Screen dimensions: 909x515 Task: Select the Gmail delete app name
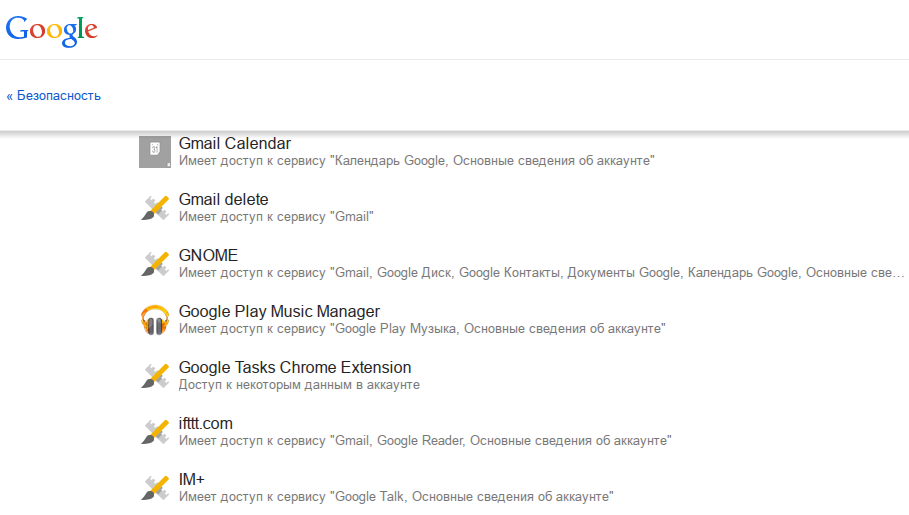click(224, 200)
